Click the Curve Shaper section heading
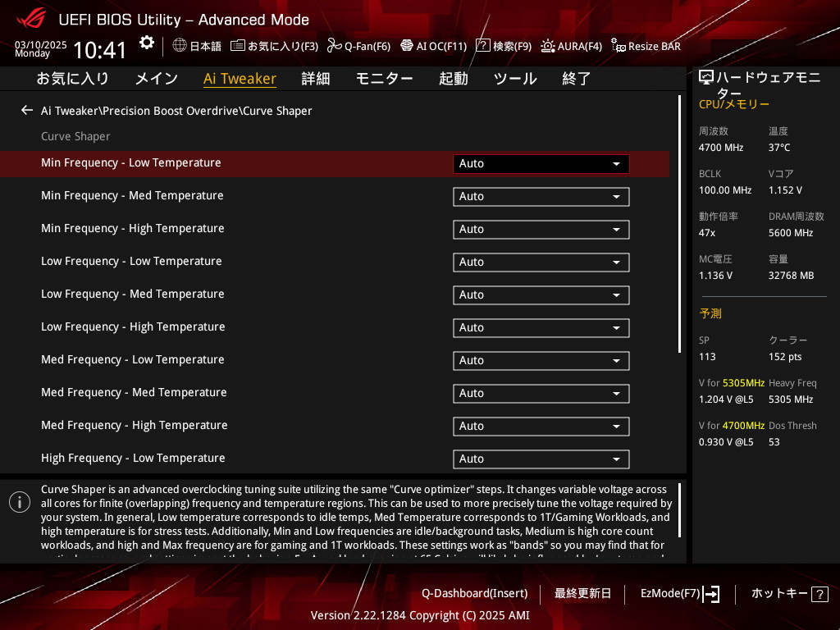Screen dimensions: 840x630 coord(75,136)
